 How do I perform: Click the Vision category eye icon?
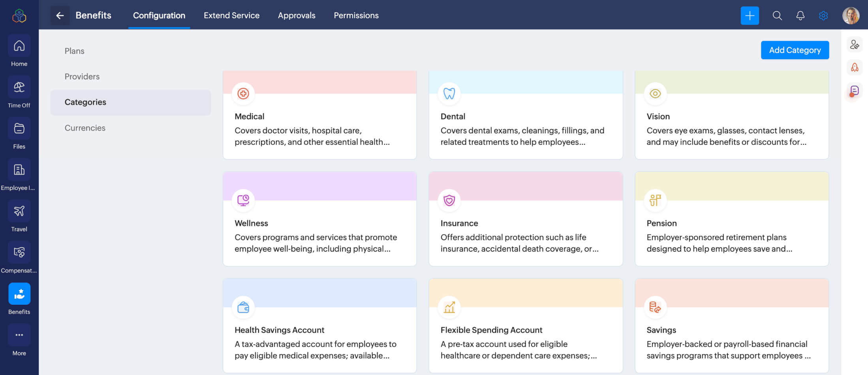point(655,94)
